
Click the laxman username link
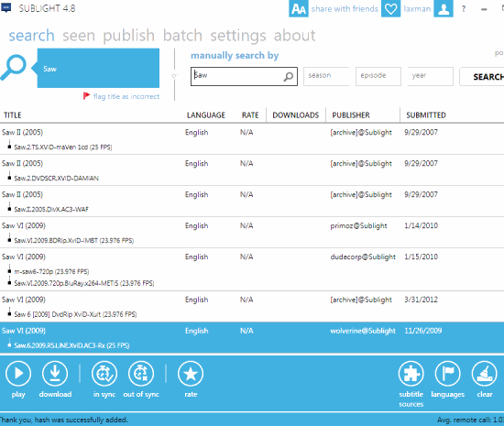pyautogui.click(x=417, y=9)
